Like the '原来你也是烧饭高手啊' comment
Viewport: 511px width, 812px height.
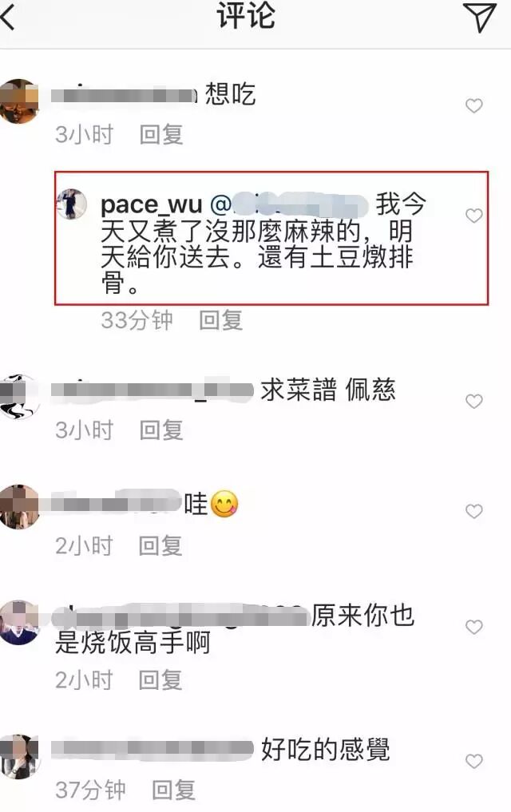[x=473, y=627]
